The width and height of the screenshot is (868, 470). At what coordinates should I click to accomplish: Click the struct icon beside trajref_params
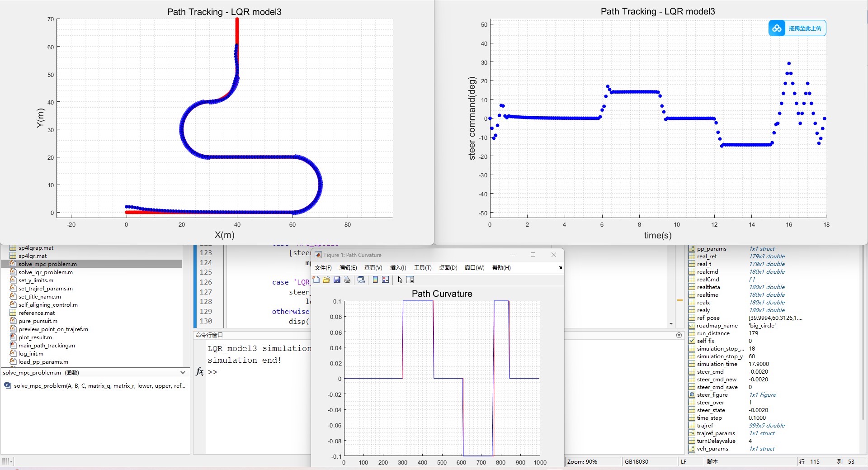point(692,433)
